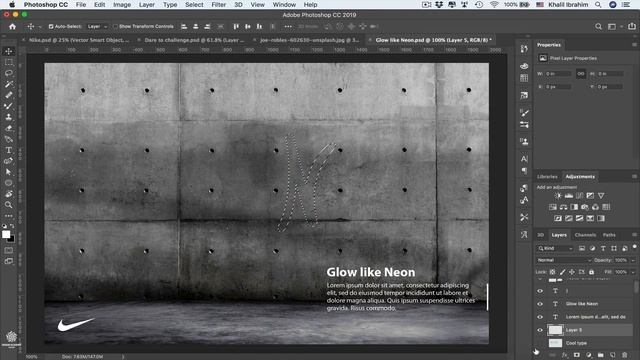Open Adjustments panel options menu
This screenshot has height=360, width=640.
[634, 176]
